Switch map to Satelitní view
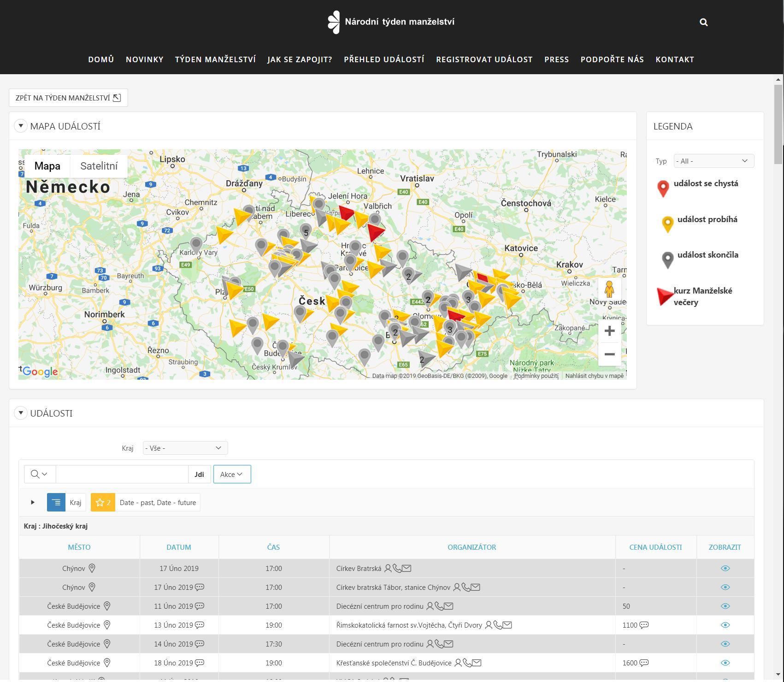Screen dimensions: 784x682 pyautogui.click(x=99, y=166)
